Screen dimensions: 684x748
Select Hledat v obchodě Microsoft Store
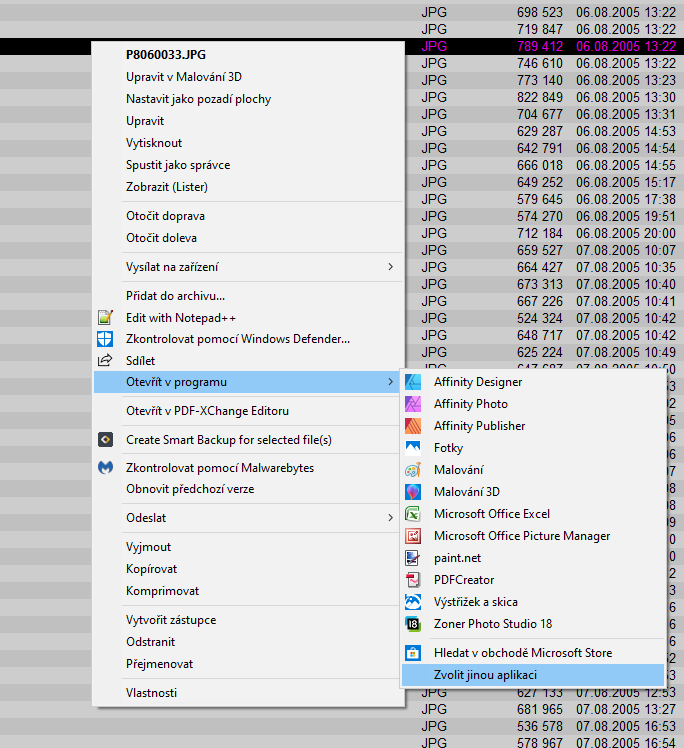[533, 653]
